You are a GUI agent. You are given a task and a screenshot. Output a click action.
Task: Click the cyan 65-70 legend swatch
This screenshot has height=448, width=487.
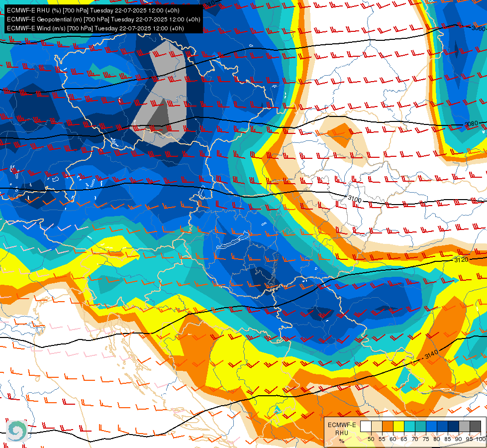[410, 426]
